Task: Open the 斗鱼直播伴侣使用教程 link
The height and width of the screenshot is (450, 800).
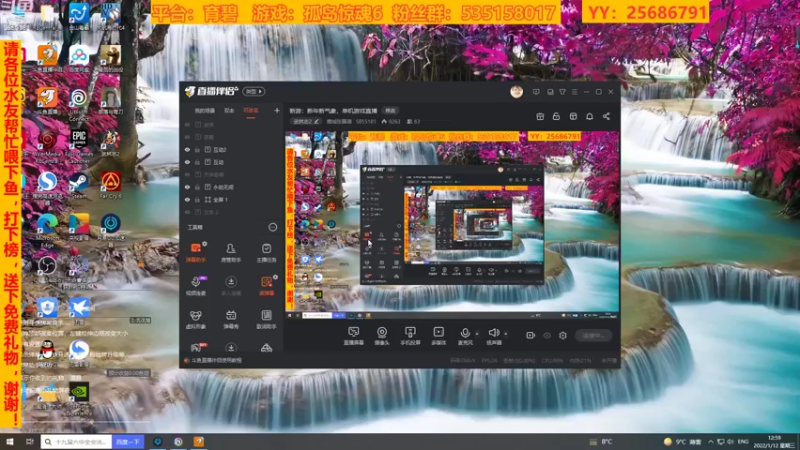Action: (x=216, y=360)
